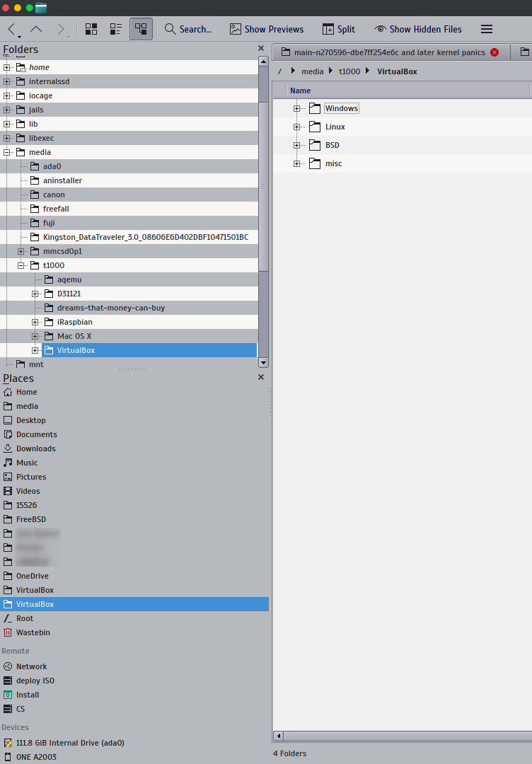Image resolution: width=532 pixels, height=764 pixels.
Task: Click the Back navigation arrow
Action: coord(12,29)
